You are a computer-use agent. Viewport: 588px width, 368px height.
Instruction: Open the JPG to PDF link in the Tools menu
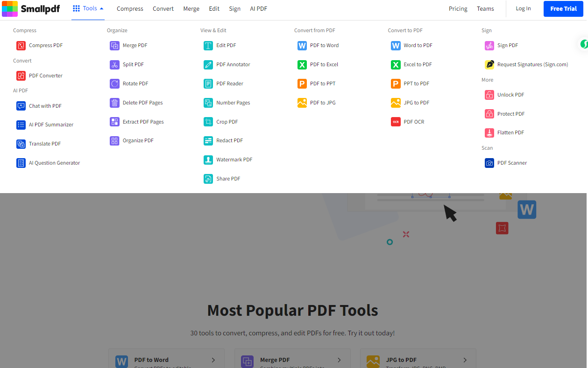pos(410,103)
